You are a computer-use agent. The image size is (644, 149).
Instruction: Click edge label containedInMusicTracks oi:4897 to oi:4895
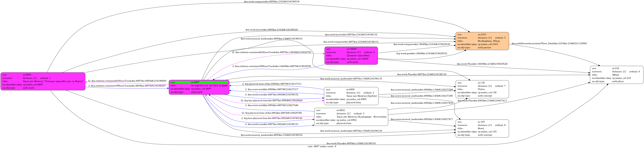127,81
